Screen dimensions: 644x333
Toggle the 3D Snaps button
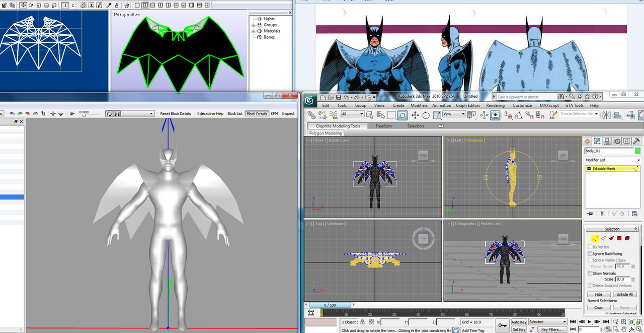507,115
